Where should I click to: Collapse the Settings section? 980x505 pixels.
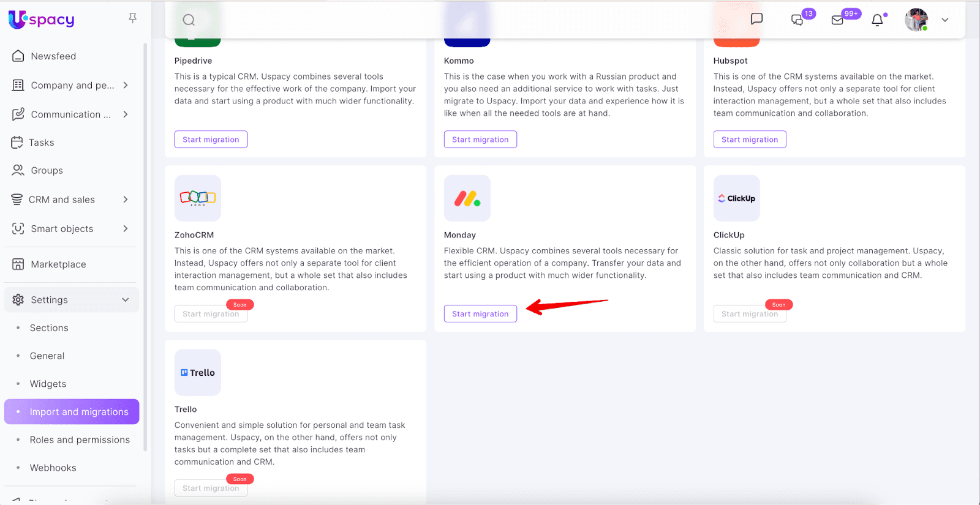tap(126, 300)
